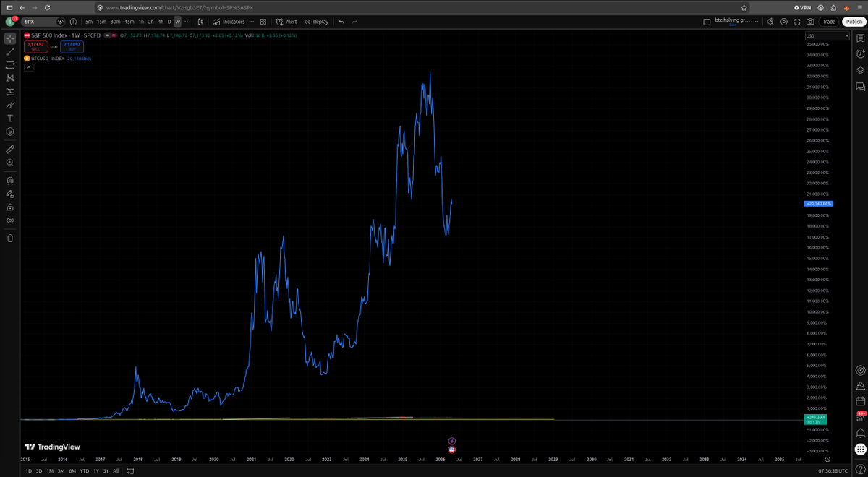The height and width of the screenshot is (477, 868).
Task: Select the 5Y date range
Action: pos(106,470)
